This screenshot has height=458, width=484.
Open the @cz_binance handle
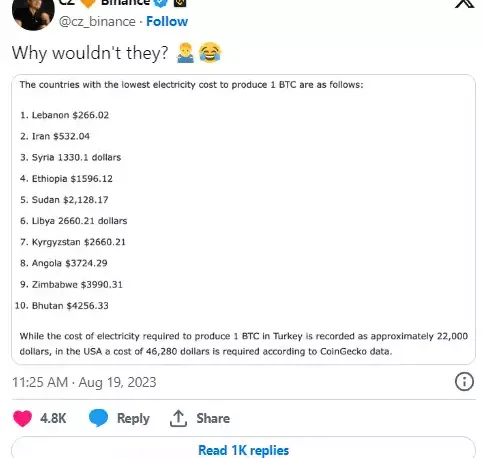pyautogui.click(x=97, y=22)
